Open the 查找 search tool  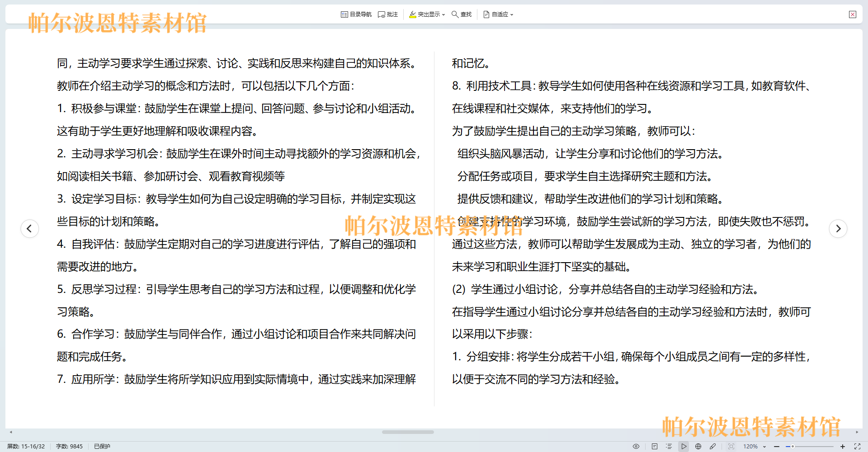point(462,14)
